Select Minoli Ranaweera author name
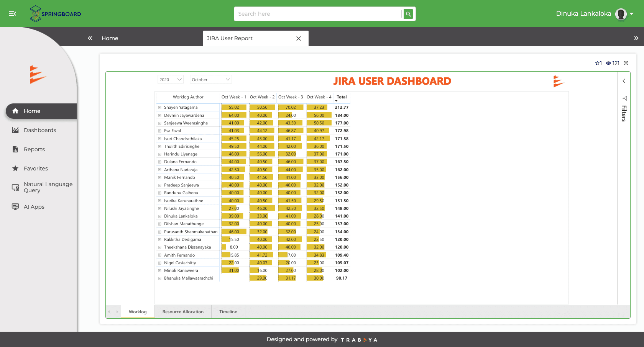The width and height of the screenshot is (644, 347). coord(181,270)
